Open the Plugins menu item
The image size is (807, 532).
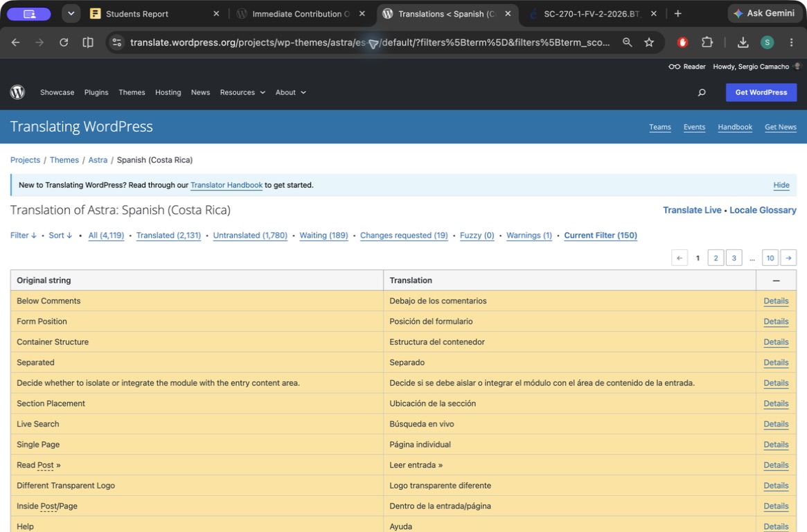(x=96, y=93)
